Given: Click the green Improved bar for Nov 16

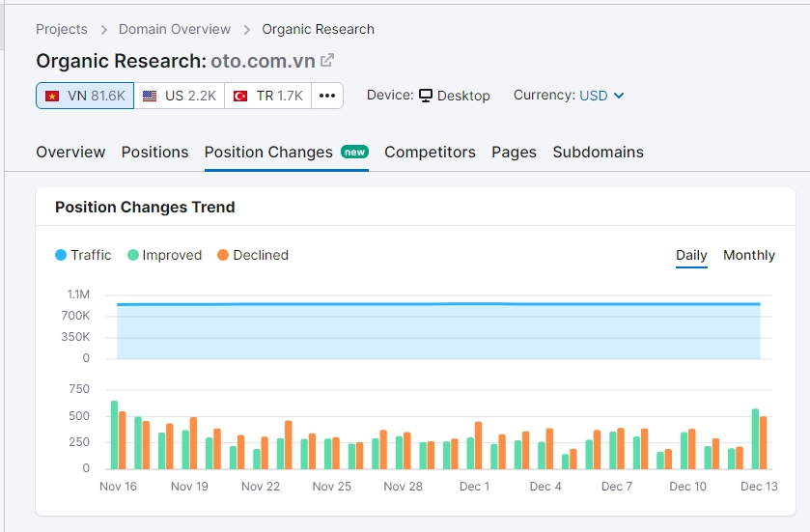Looking at the screenshot, I should 114,434.
